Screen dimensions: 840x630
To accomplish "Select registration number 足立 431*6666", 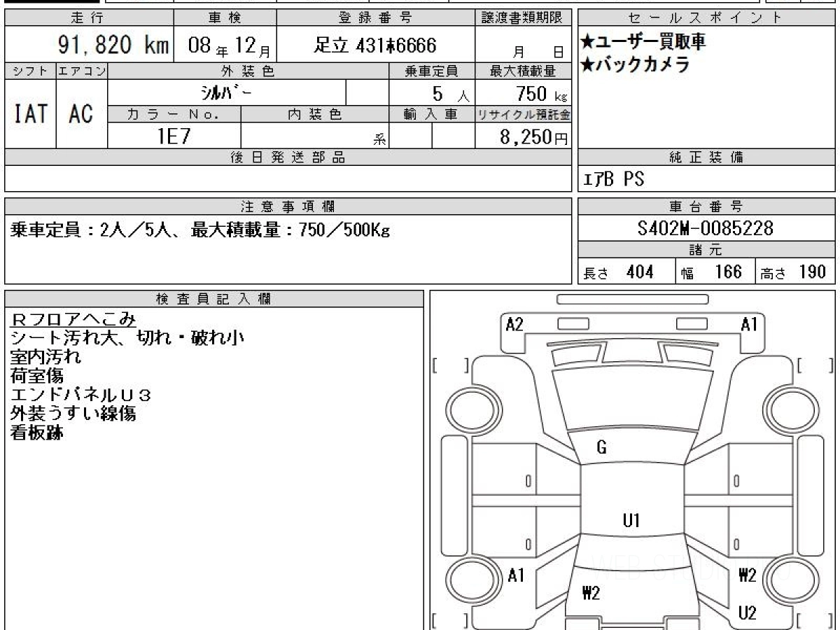I will pos(376,45).
